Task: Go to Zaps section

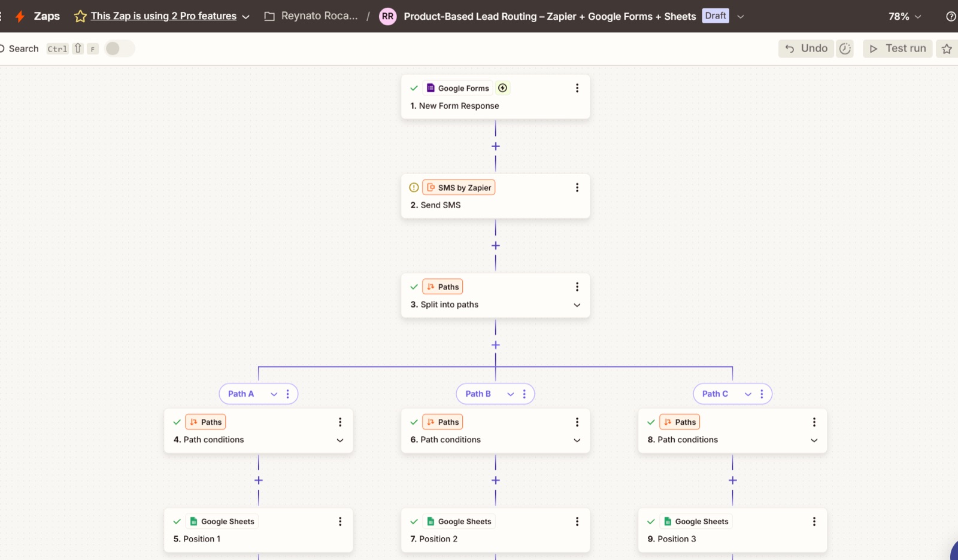Action: point(47,16)
